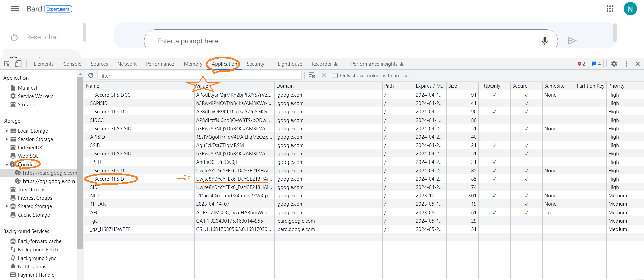Toggle the device toolbar icon
The height and width of the screenshot is (280, 644).
click(x=18, y=64)
